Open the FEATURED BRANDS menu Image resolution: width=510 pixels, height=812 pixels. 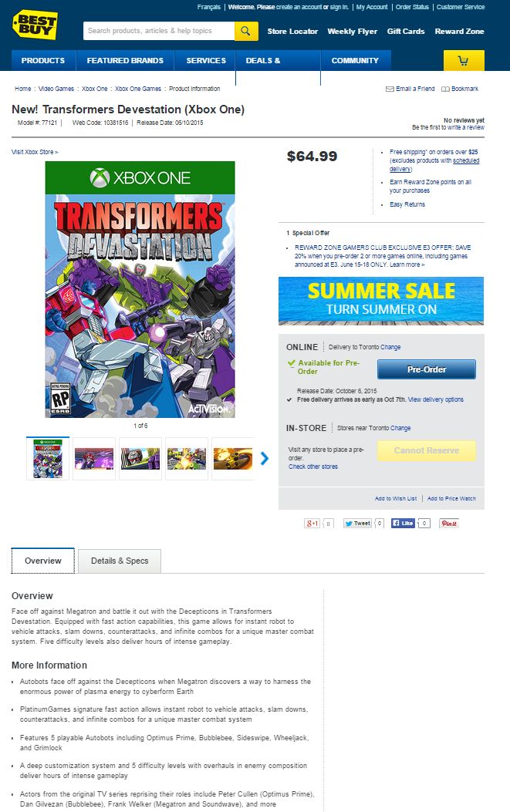[x=125, y=61]
